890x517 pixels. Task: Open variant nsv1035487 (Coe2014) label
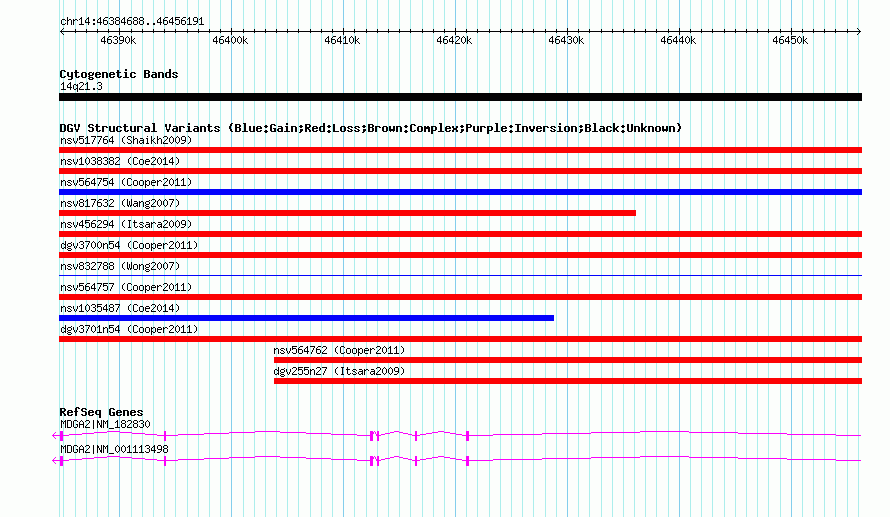pyautogui.click(x=120, y=308)
